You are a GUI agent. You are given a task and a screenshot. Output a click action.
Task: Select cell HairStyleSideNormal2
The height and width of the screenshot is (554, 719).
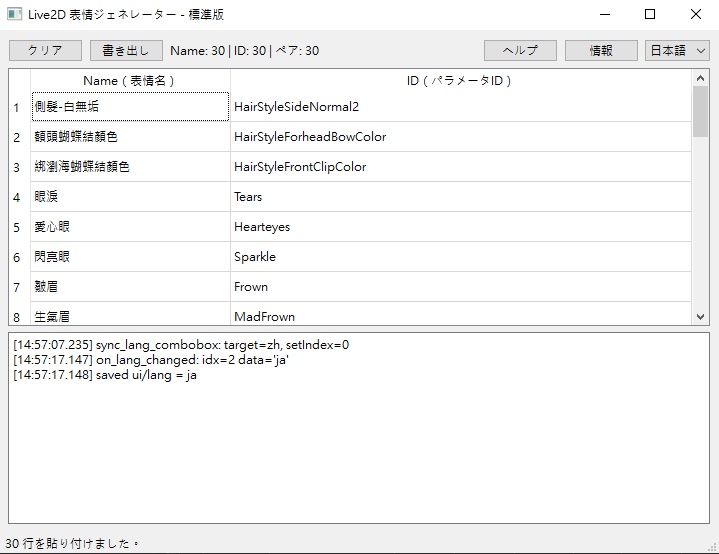[460, 107]
